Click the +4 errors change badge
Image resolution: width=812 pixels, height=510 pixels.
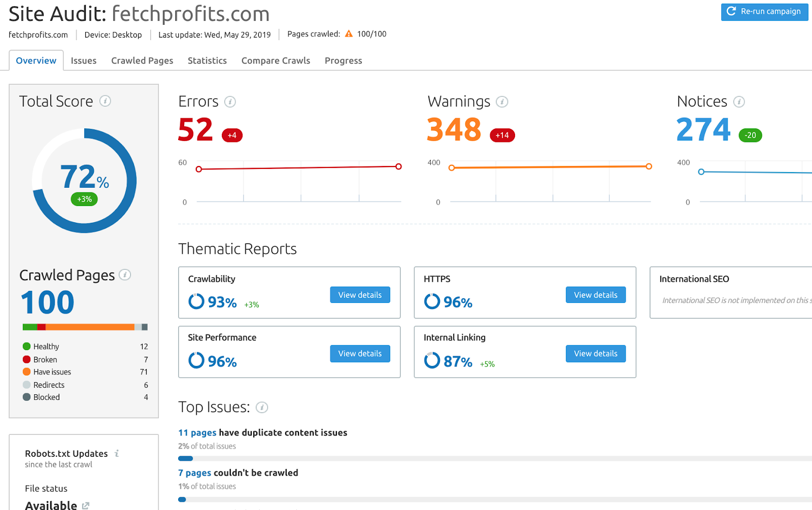(232, 135)
